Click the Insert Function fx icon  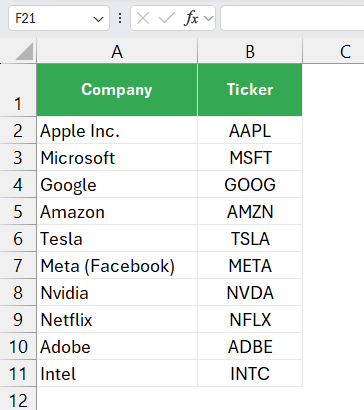pos(191,18)
